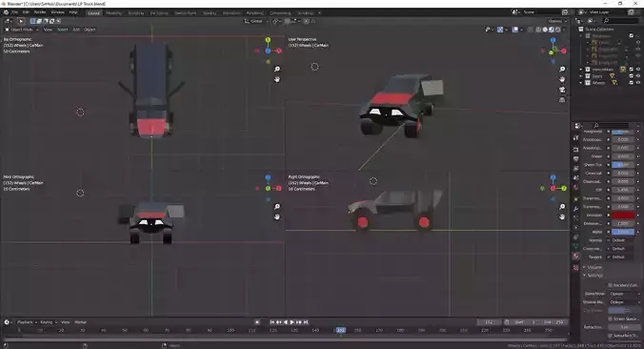Open the Render menu
The width and height of the screenshot is (644, 349).
coord(40,12)
